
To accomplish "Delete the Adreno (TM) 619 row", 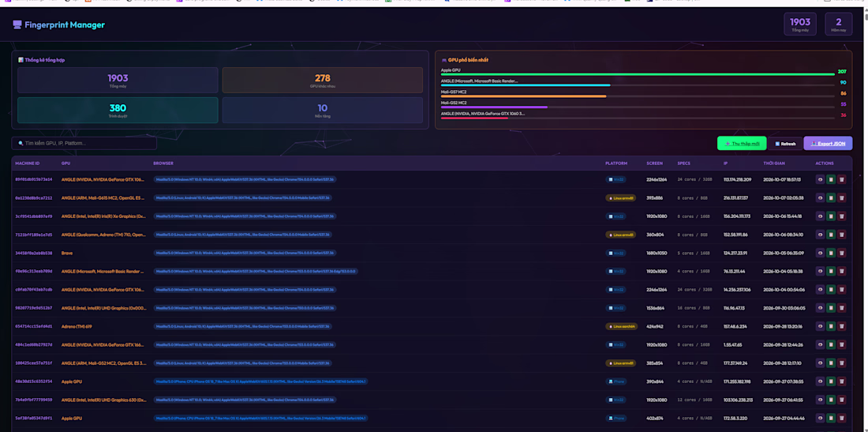I will [x=841, y=326].
